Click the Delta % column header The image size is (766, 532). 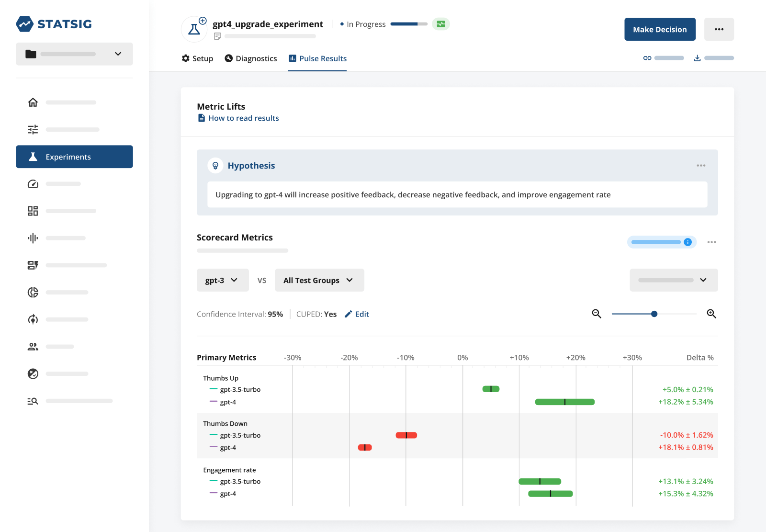pyautogui.click(x=700, y=358)
